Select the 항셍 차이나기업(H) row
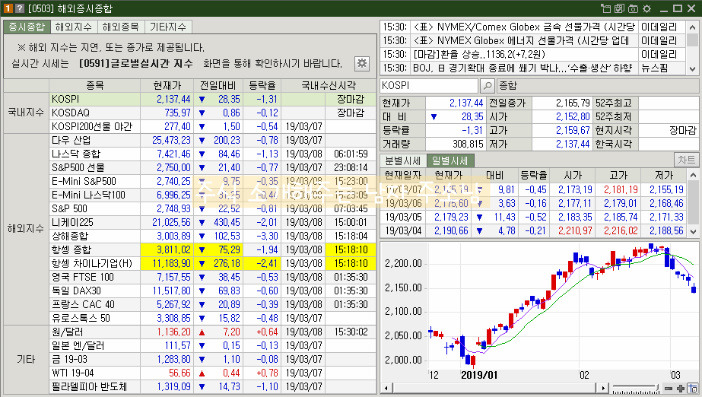Screen dimensions: 702x397 213,264
